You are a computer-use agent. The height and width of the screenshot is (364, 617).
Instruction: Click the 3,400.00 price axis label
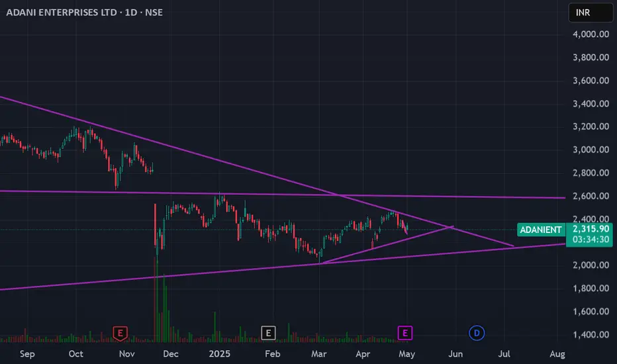click(591, 104)
